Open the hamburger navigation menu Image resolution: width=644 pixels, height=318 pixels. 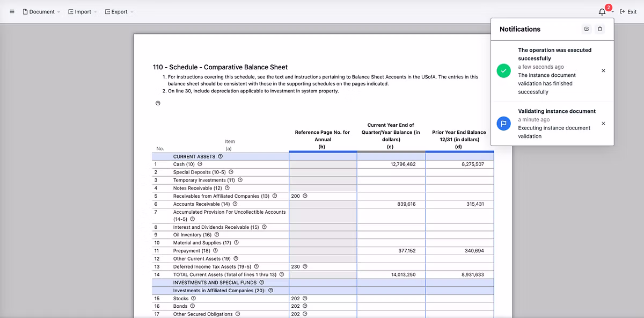(x=12, y=11)
